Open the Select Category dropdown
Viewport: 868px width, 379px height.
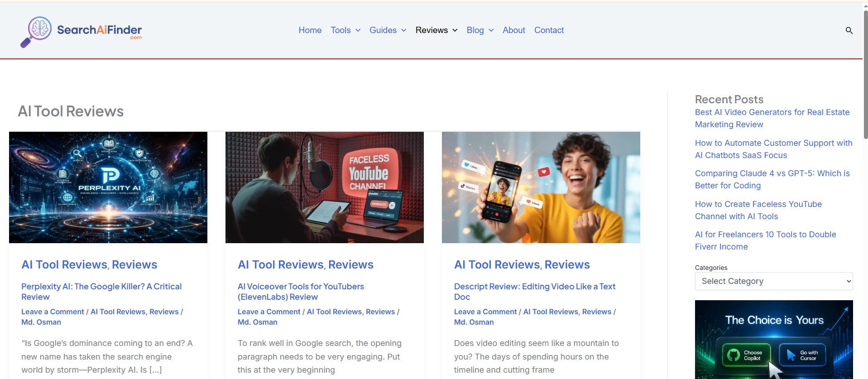point(774,281)
